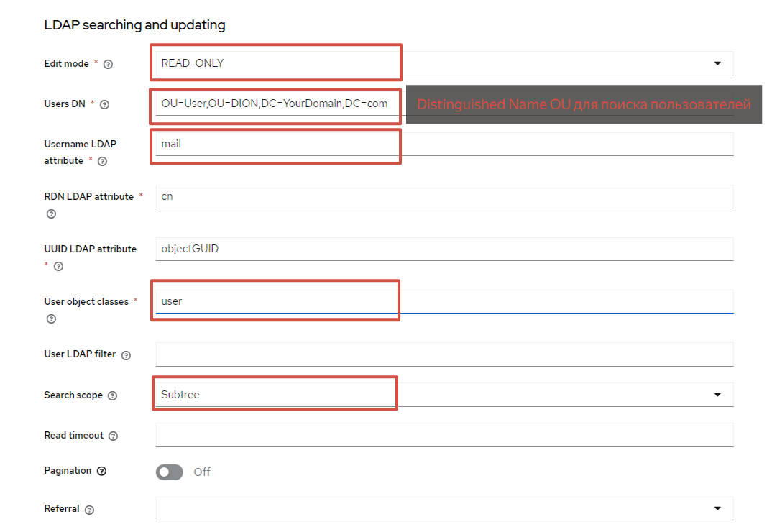Show help for RDN LDAP attribute
Screen dimensions: 772x532
51,214
